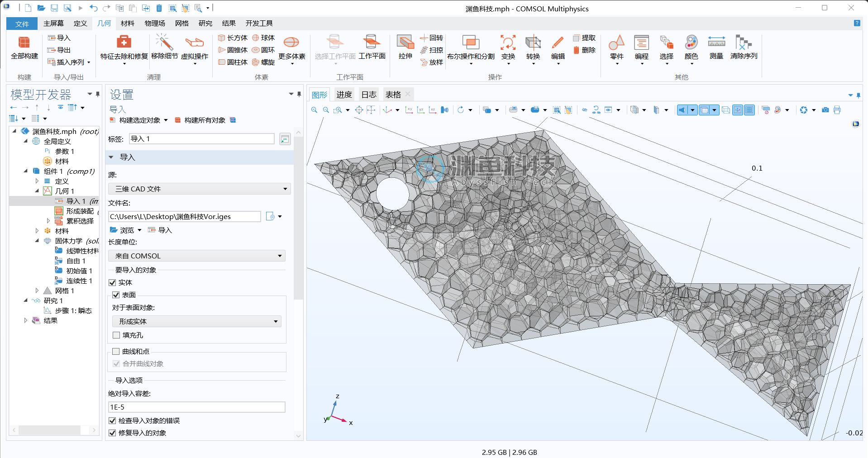Toggle 检查导入对象的错误 checkbox

tap(113, 421)
